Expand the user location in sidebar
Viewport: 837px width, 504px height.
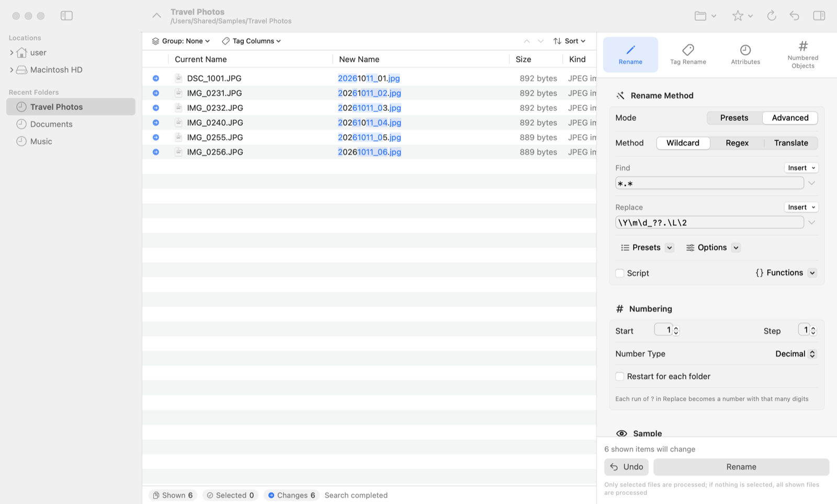(x=12, y=52)
